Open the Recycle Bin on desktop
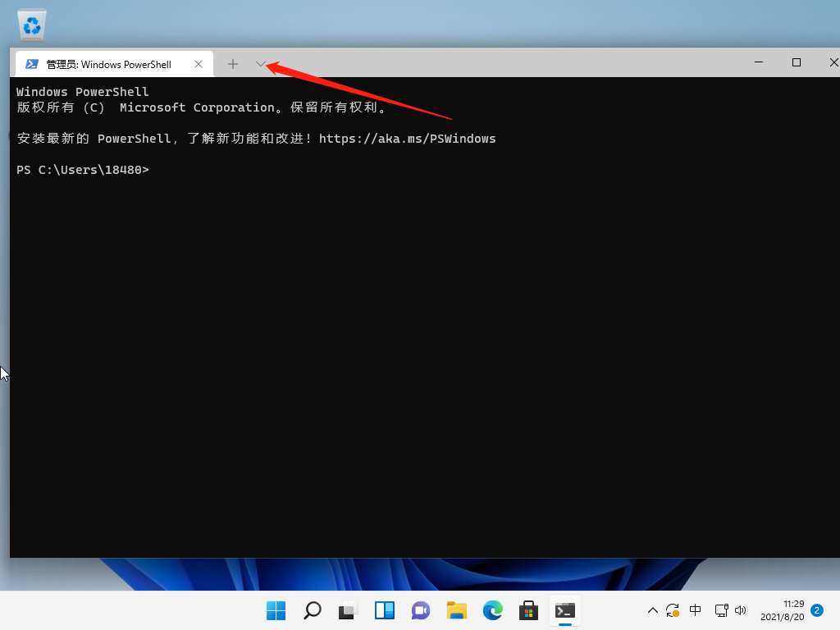 34,25
